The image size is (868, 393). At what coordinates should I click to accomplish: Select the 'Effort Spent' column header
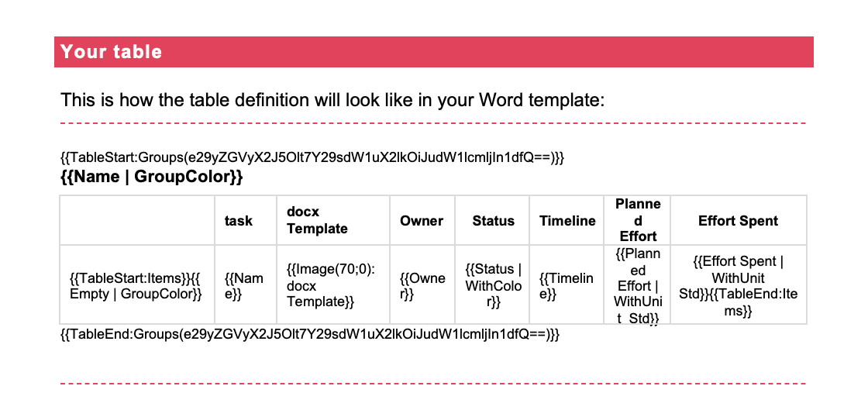pos(738,221)
